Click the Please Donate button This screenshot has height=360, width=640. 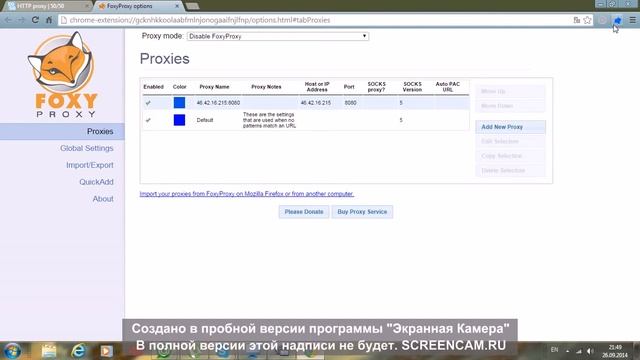coord(304,212)
